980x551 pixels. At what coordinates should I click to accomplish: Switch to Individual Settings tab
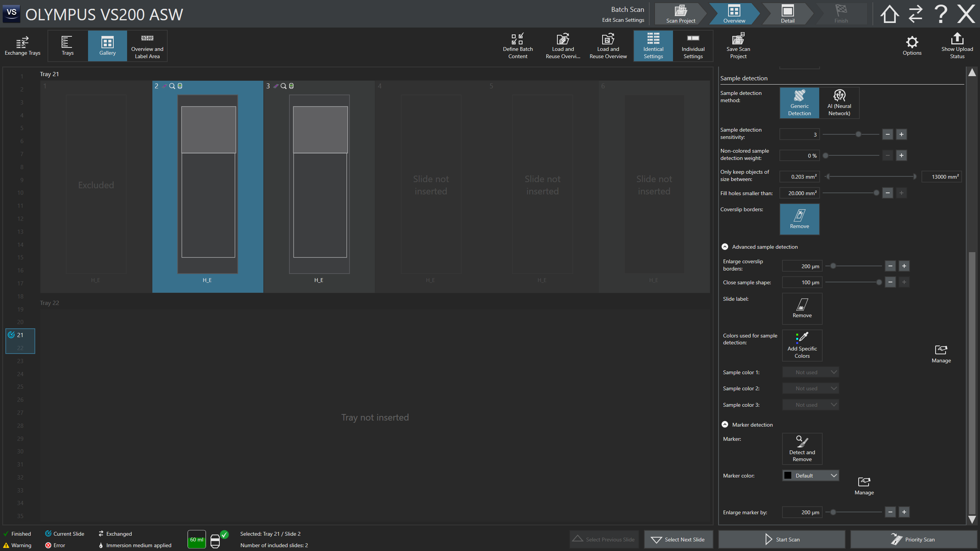[x=693, y=46]
